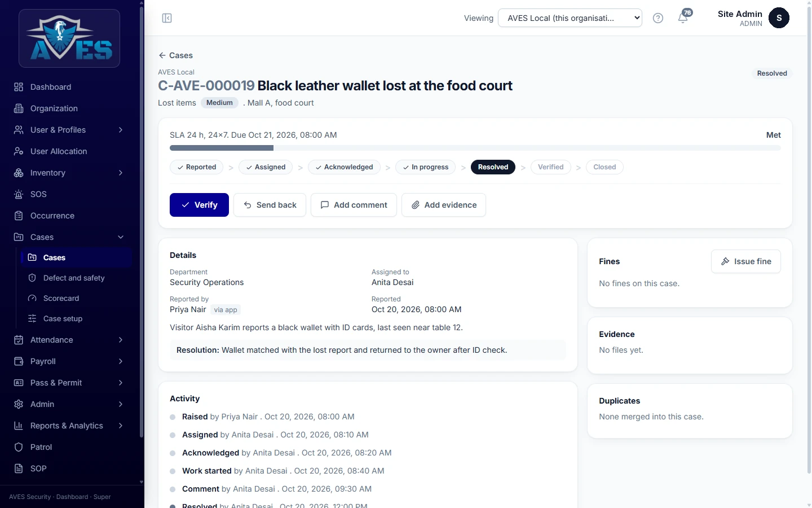Expand the Admin submenu chevron
Image resolution: width=812 pixels, height=508 pixels.
point(121,404)
